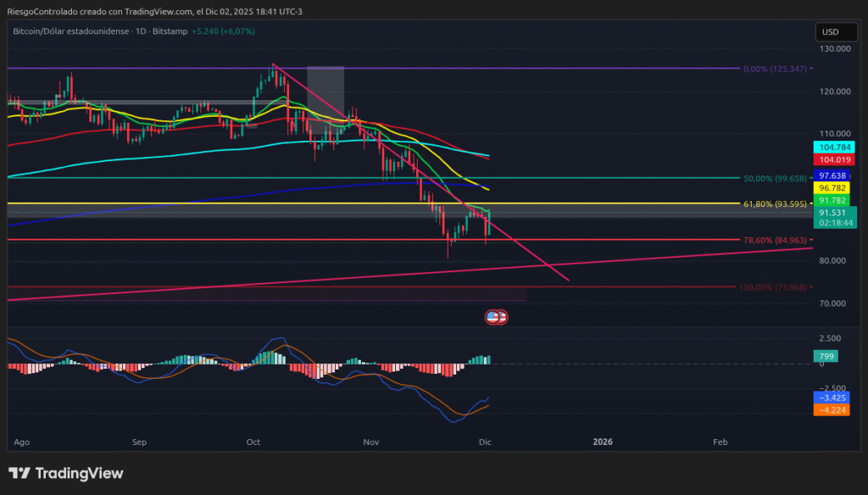This screenshot has width=868, height=495.
Task: Click the 100,00% (73.968) Fibonacci level label
Action: click(x=774, y=287)
